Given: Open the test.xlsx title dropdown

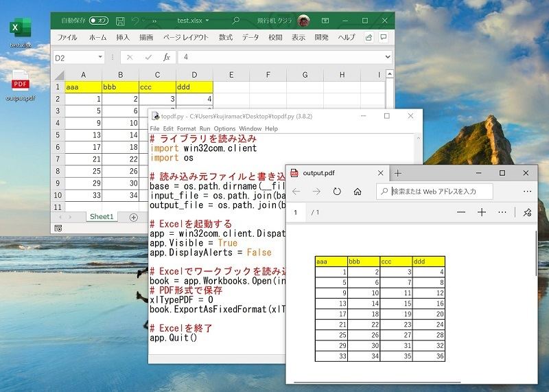Looking at the screenshot, I should point(207,21).
